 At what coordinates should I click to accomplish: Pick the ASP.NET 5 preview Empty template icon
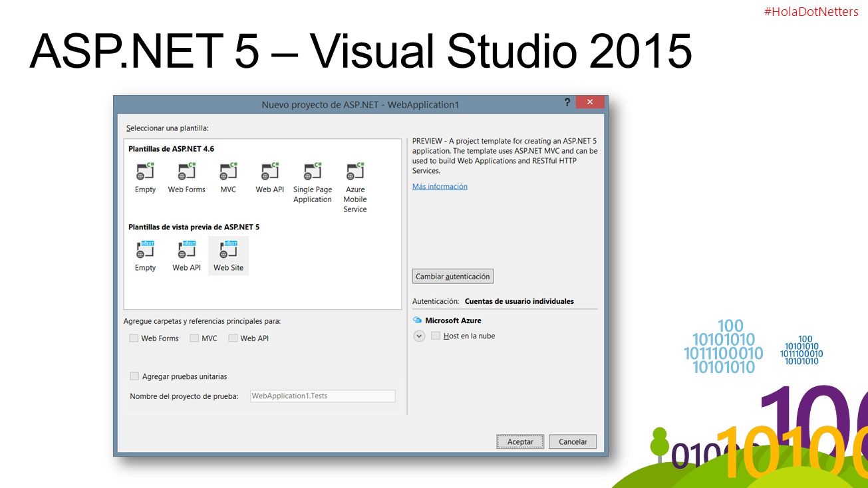[x=145, y=249]
